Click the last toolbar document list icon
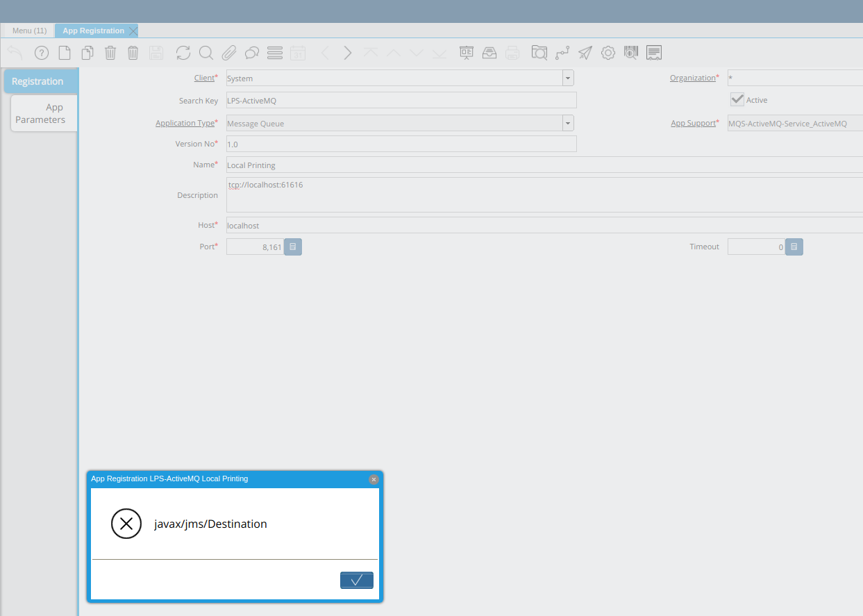 (654, 53)
